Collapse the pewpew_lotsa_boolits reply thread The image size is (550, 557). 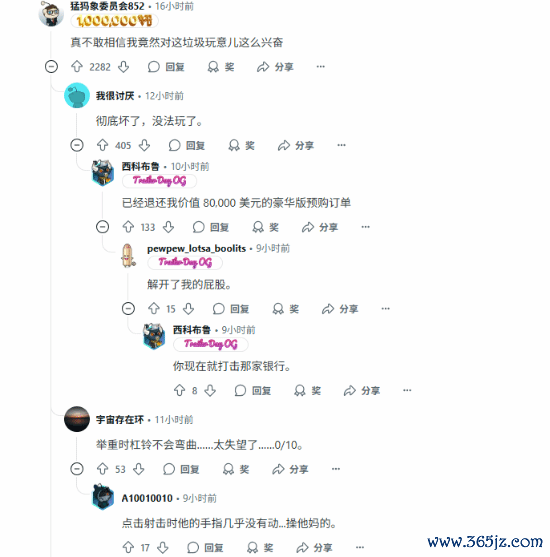(x=128, y=308)
